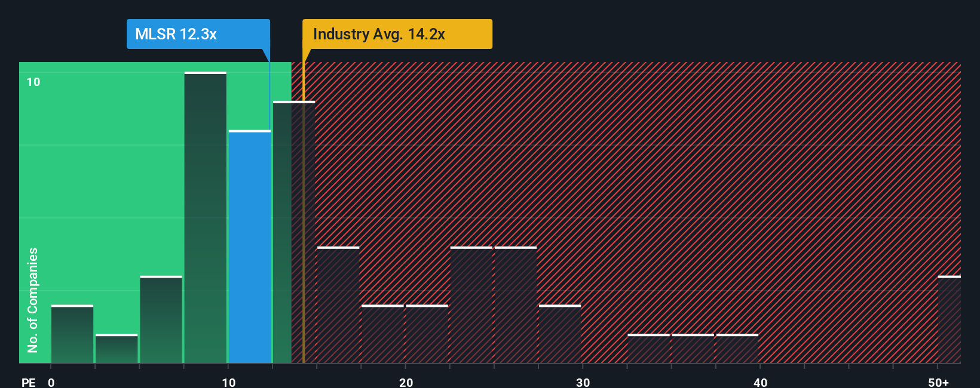Screen dimensions: 980x388
Task: Click the hatched bar at PE 22.5-25
Action: (x=471, y=305)
